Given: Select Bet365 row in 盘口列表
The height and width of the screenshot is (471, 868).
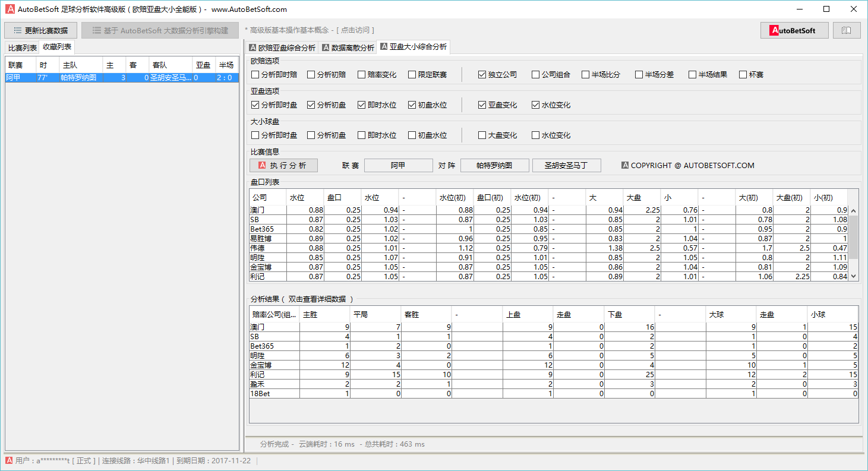Looking at the screenshot, I should [x=548, y=229].
